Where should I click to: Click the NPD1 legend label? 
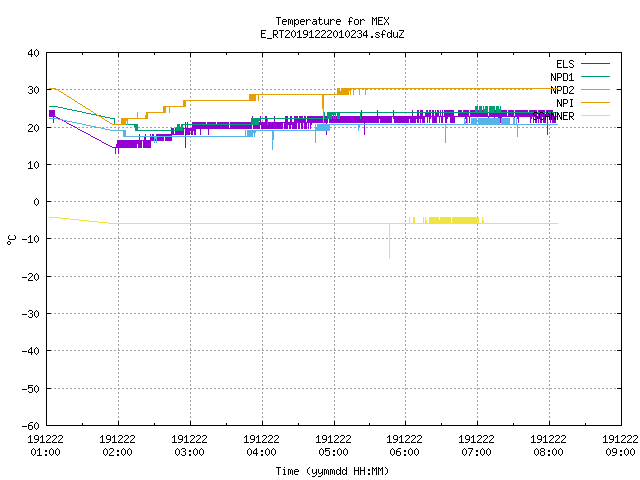pos(562,77)
